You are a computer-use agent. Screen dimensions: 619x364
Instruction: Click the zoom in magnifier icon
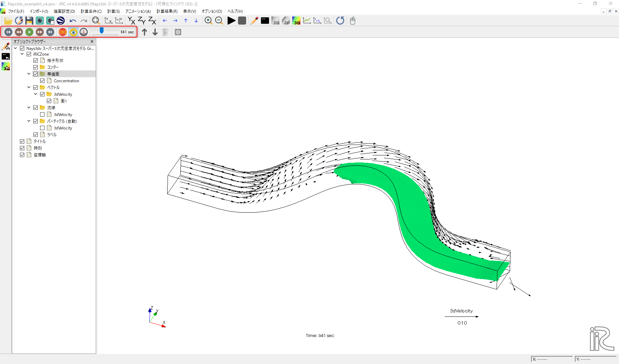point(208,21)
